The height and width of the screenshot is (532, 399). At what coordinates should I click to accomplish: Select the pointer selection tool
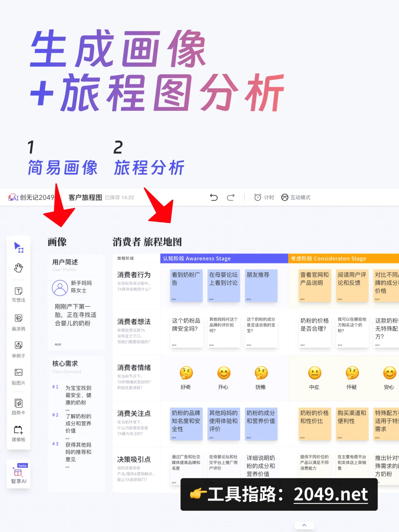click(x=18, y=247)
